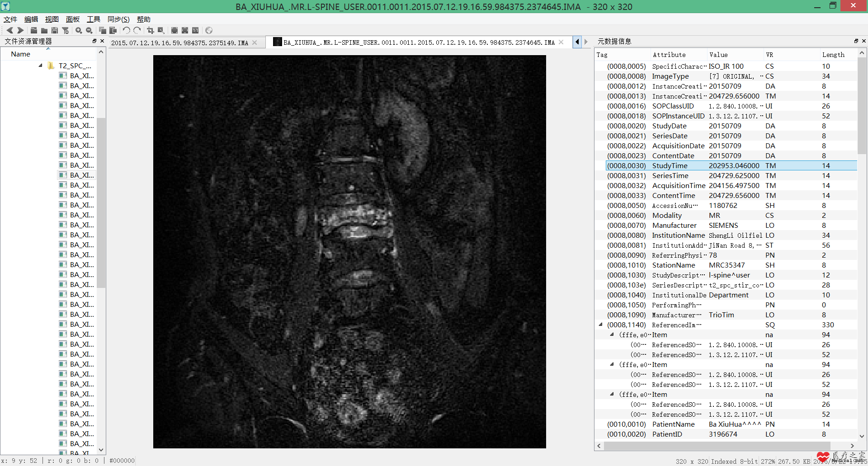Close the 2374645.IMA tab
The image size is (868, 466).
(561, 42)
